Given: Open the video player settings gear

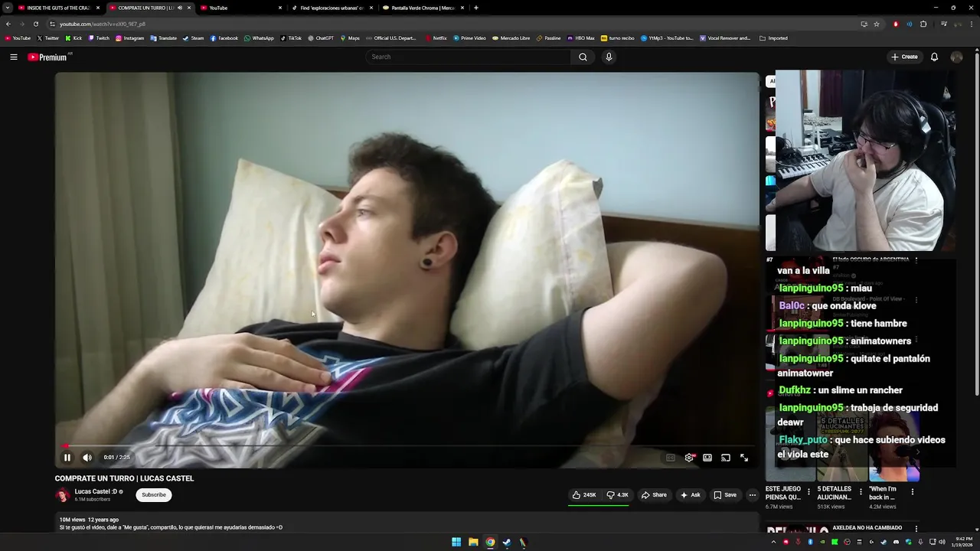Looking at the screenshot, I should click(689, 458).
